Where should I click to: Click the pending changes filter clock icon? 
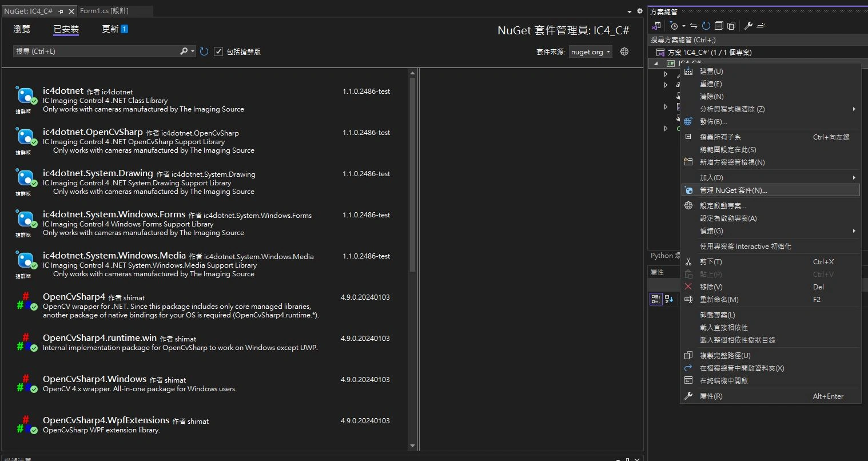pos(674,26)
